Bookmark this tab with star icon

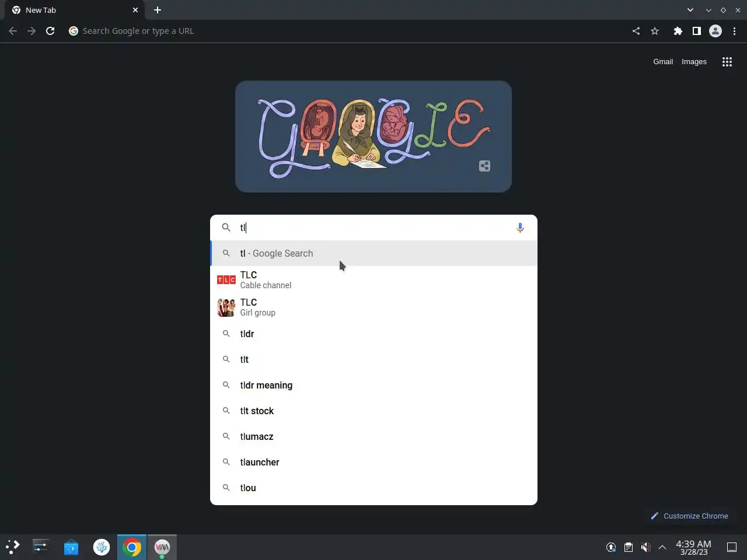655,31
